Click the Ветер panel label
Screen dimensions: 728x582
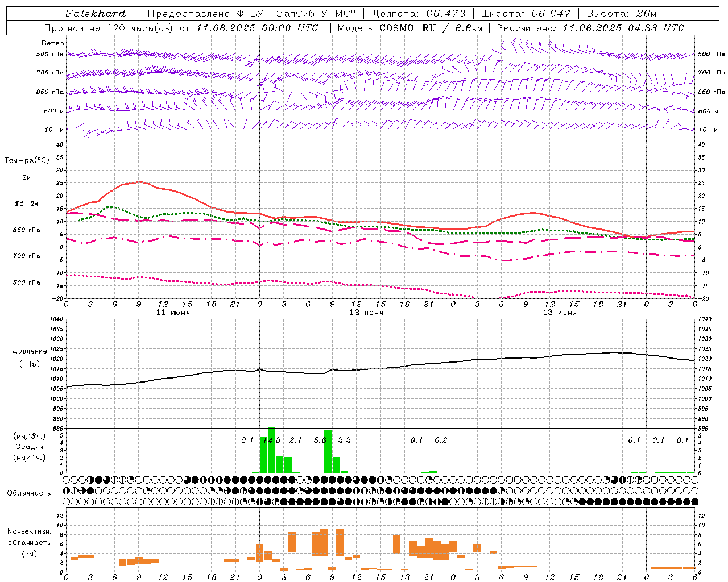pos(52,43)
